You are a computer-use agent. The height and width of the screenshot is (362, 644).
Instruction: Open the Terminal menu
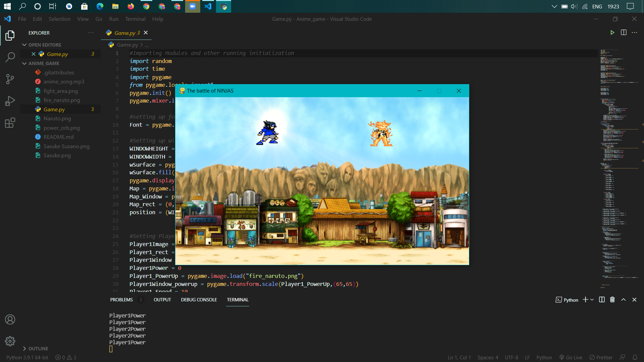[135, 19]
